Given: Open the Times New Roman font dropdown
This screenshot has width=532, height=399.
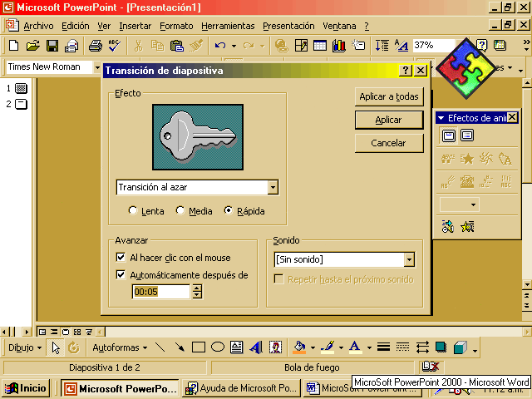Looking at the screenshot, I should point(97,66).
